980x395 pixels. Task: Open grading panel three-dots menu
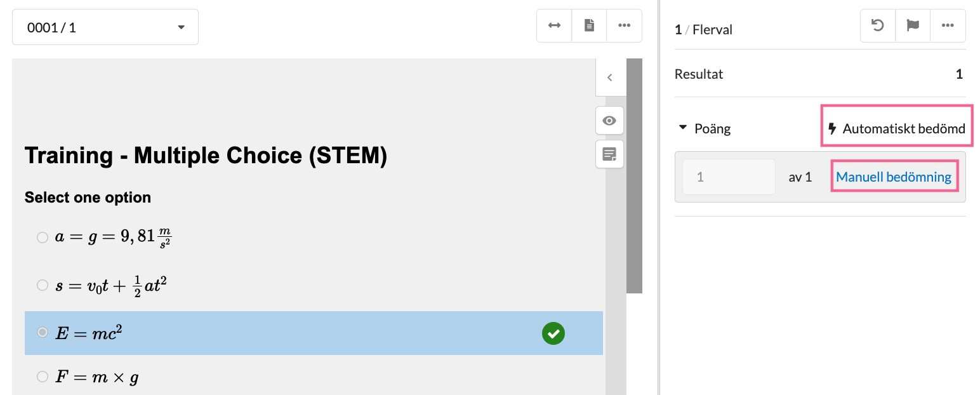tap(948, 26)
